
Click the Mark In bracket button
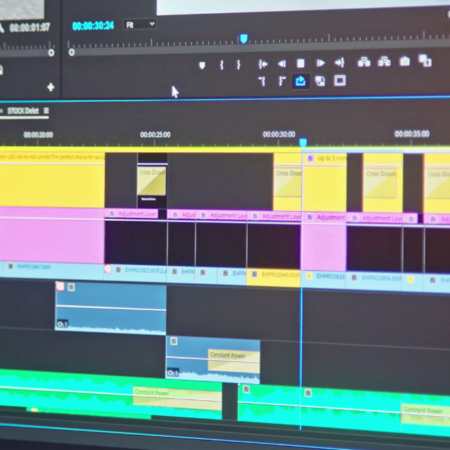222,65
